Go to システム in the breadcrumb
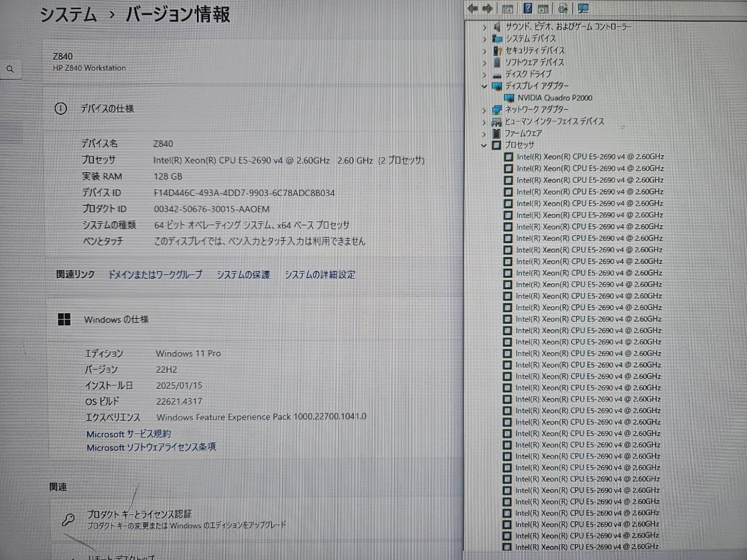The width and height of the screenshot is (747, 560). [x=68, y=14]
